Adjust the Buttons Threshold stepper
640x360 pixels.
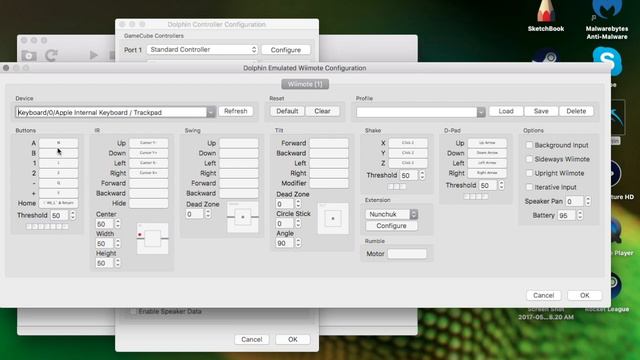73,215
